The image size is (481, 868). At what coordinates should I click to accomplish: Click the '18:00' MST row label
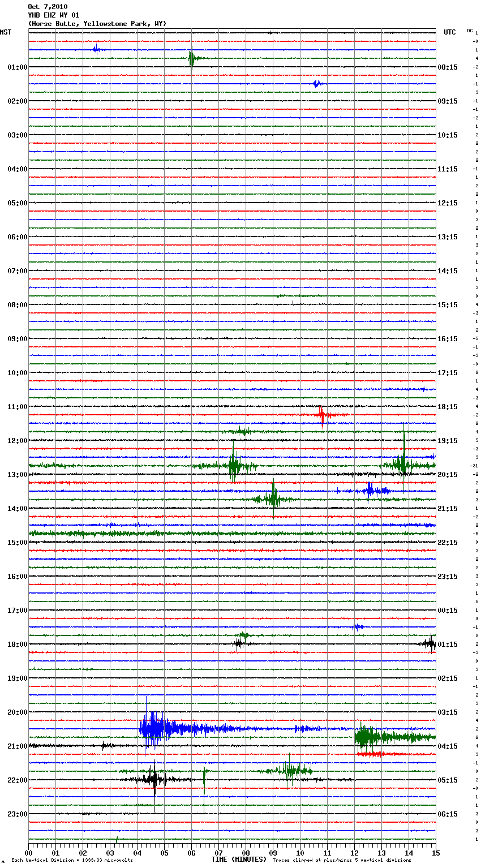(18, 644)
